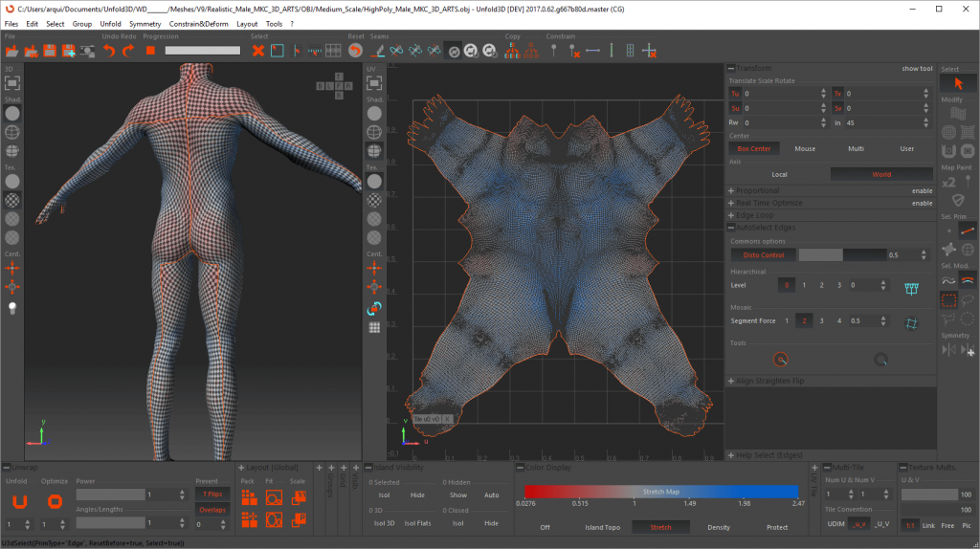Click the red X deselect icon
The width and height of the screenshot is (980, 549).
257,50
